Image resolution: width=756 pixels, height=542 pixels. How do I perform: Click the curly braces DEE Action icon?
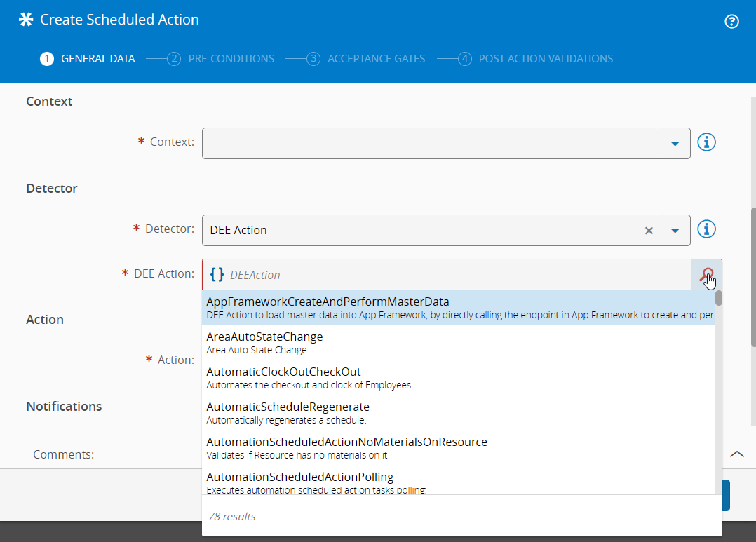point(217,275)
